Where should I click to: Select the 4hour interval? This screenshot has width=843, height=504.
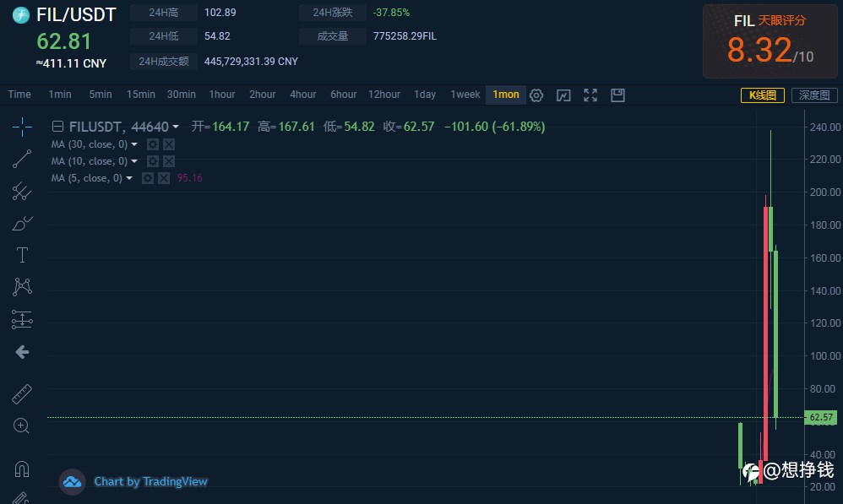click(x=303, y=95)
